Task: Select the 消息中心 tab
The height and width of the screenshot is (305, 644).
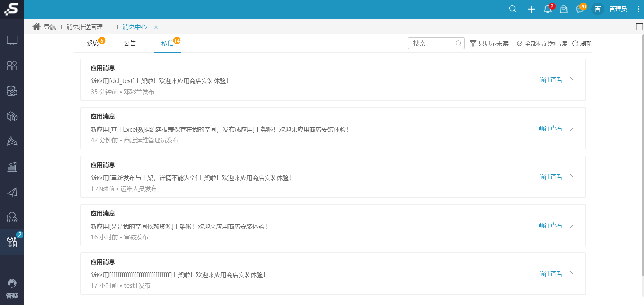Action: pos(135,27)
